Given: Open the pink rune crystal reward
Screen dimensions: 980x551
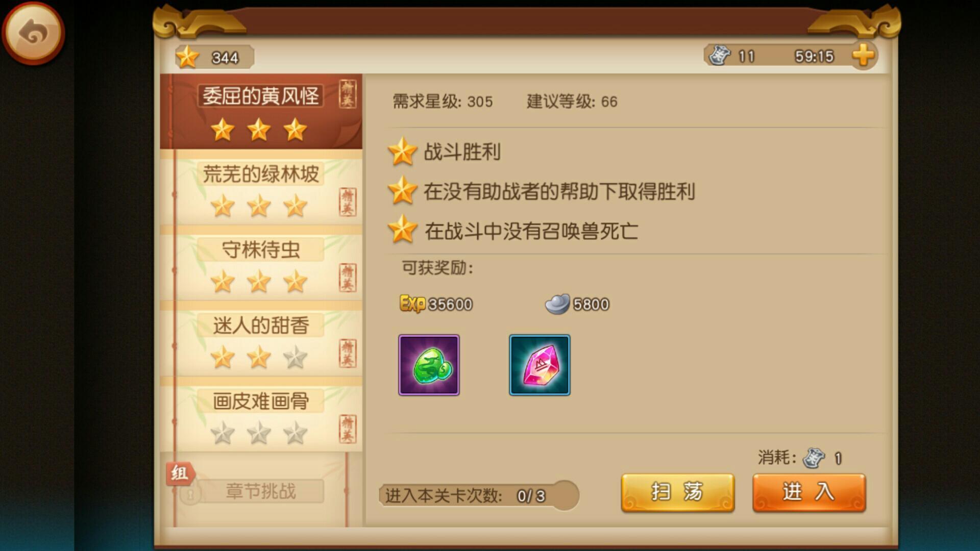Looking at the screenshot, I should point(540,365).
